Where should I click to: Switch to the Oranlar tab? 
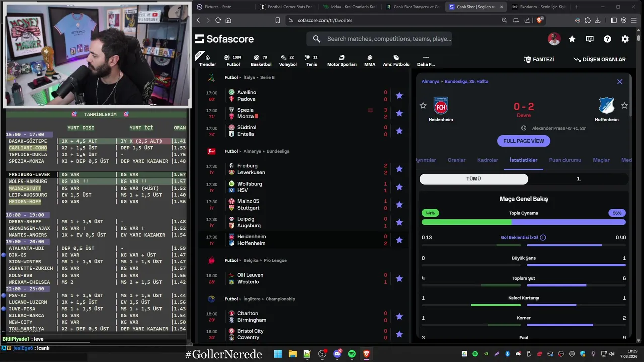coord(456,160)
